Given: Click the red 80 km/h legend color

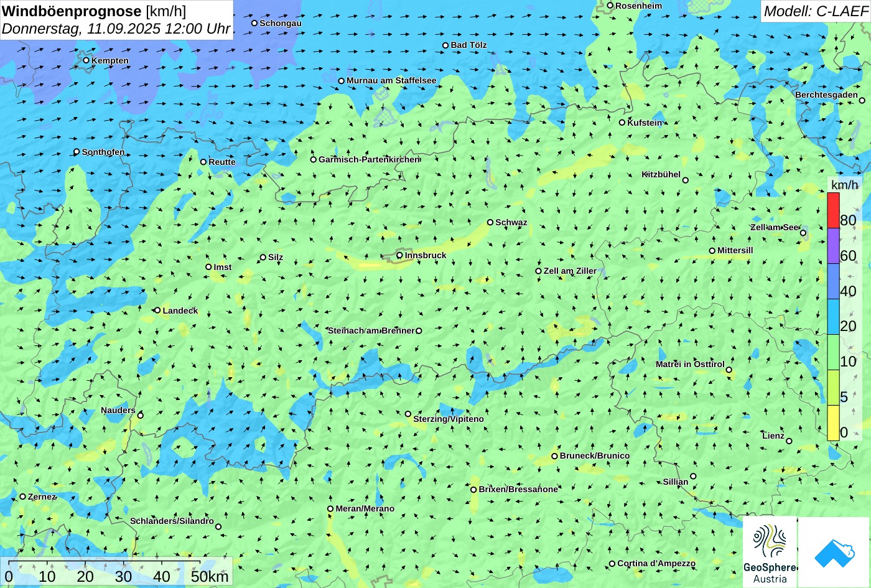Looking at the screenshot, I should pos(833,210).
